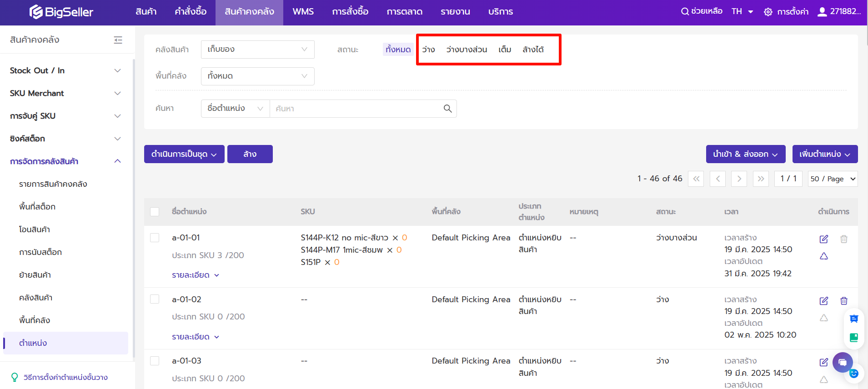Image resolution: width=868 pixels, height=389 pixels.
Task: Filter status by ว่าง
Action: [428, 50]
